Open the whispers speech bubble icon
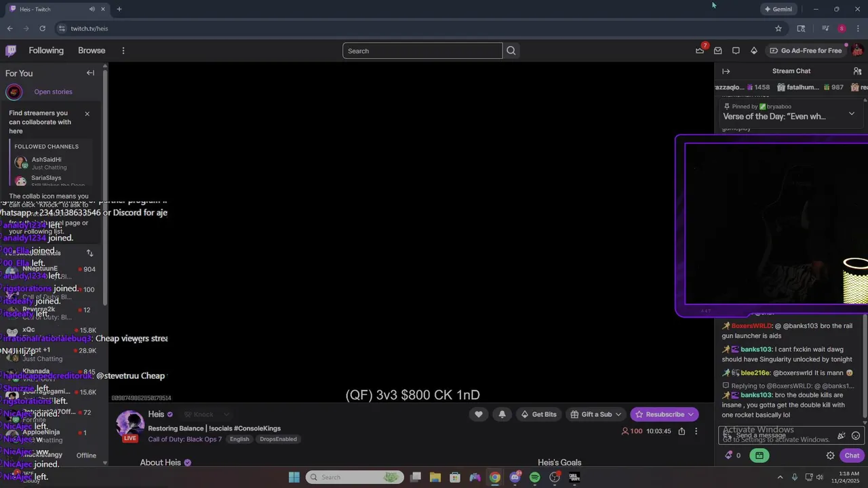 (736, 50)
